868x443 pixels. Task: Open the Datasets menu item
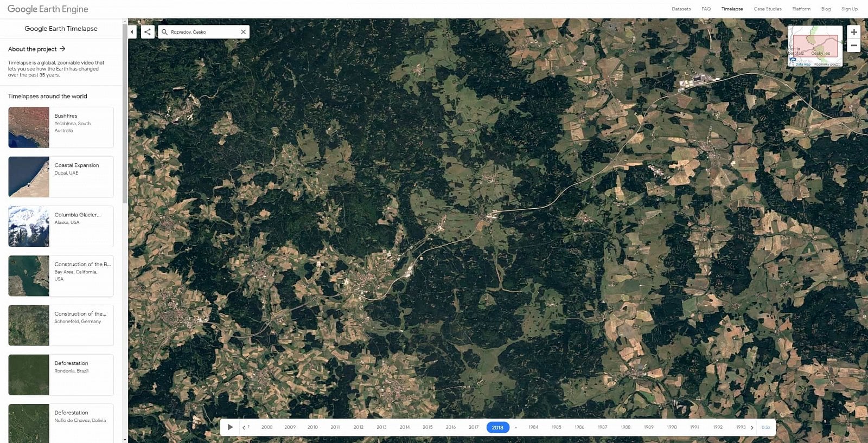pos(681,9)
